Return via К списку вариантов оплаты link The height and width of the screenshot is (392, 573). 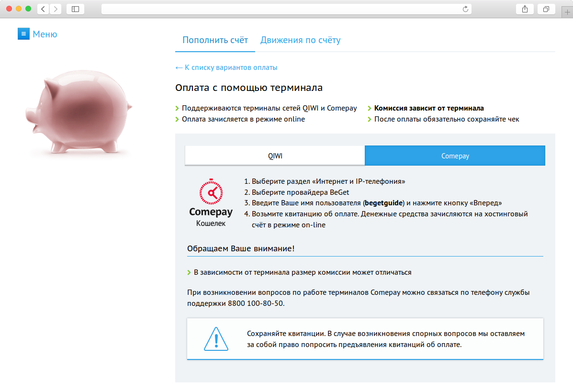tap(226, 67)
